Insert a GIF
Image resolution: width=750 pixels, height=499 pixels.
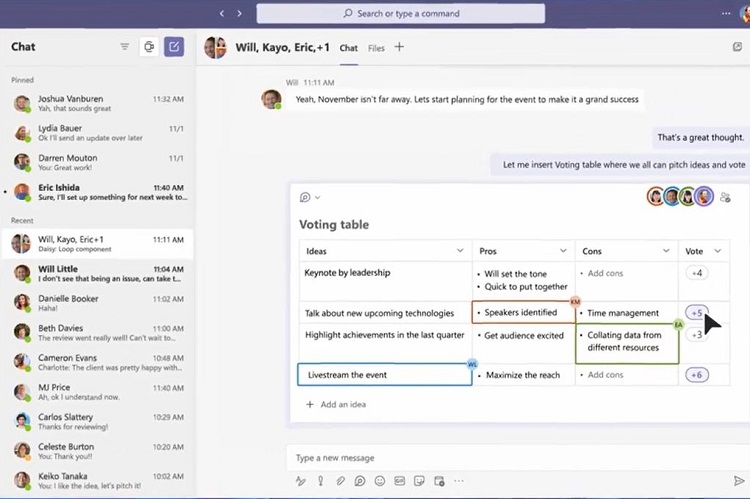399,481
